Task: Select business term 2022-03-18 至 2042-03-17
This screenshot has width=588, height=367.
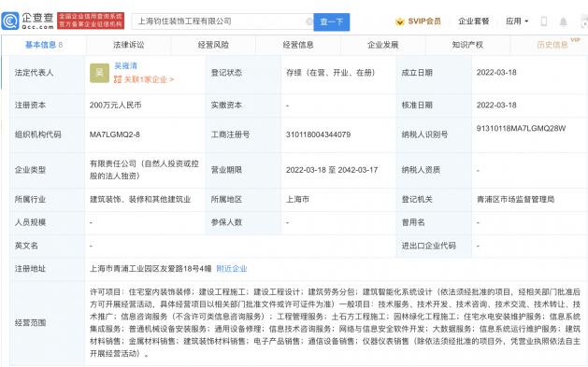Action: coord(332,170)
